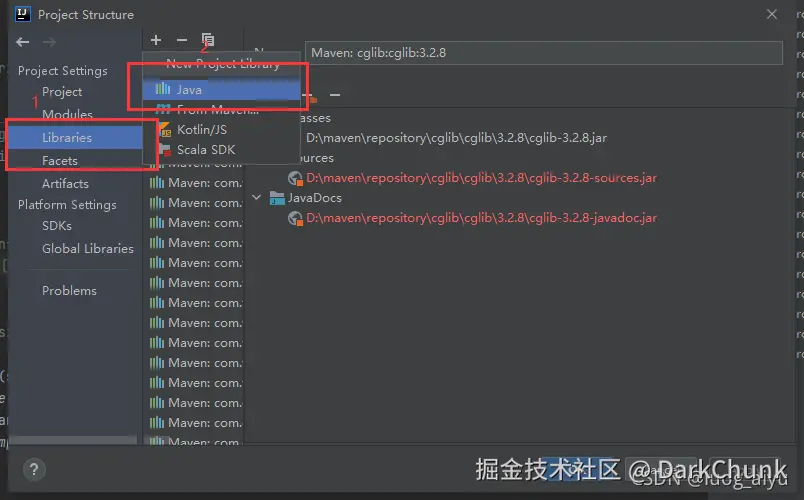Image resolution: width=804 pixels, height=500 pixels.
Task: Click the Scala SDK menu icon
Action: tap(165, 150)
